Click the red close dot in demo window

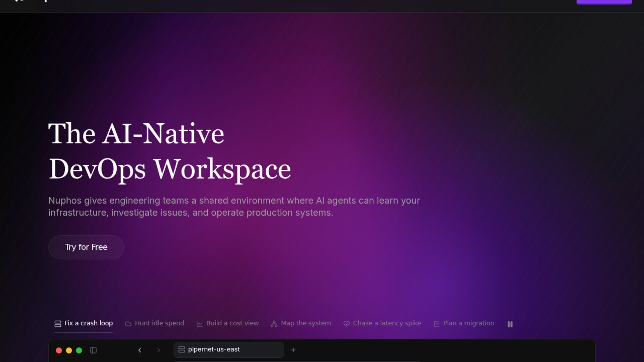[59, 350]
